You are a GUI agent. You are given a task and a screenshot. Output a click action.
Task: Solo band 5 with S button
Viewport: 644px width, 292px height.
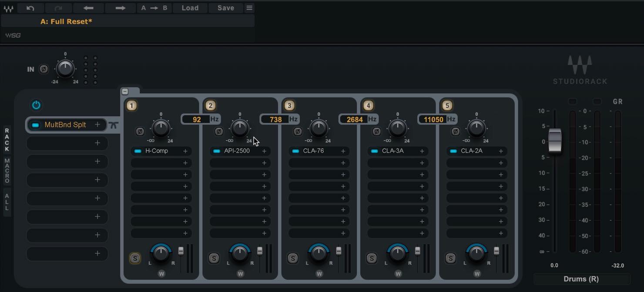(x=450, y=259)
